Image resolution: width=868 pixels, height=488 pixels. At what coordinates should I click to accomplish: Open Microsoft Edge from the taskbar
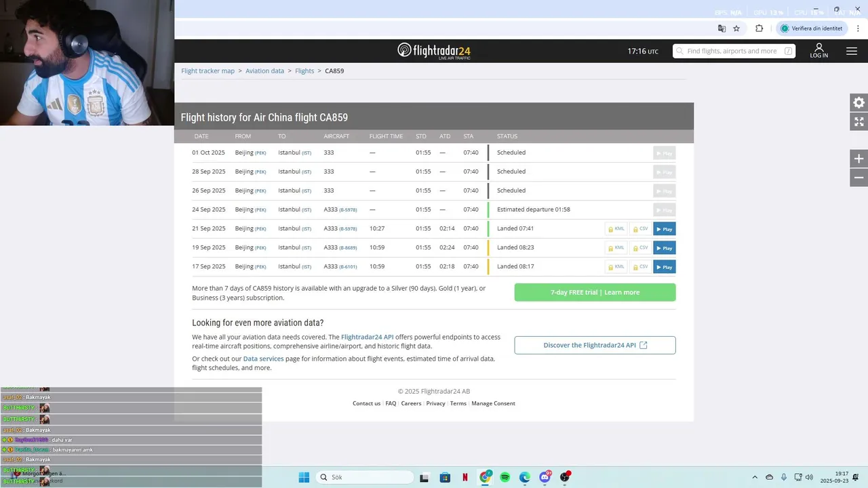525,477
